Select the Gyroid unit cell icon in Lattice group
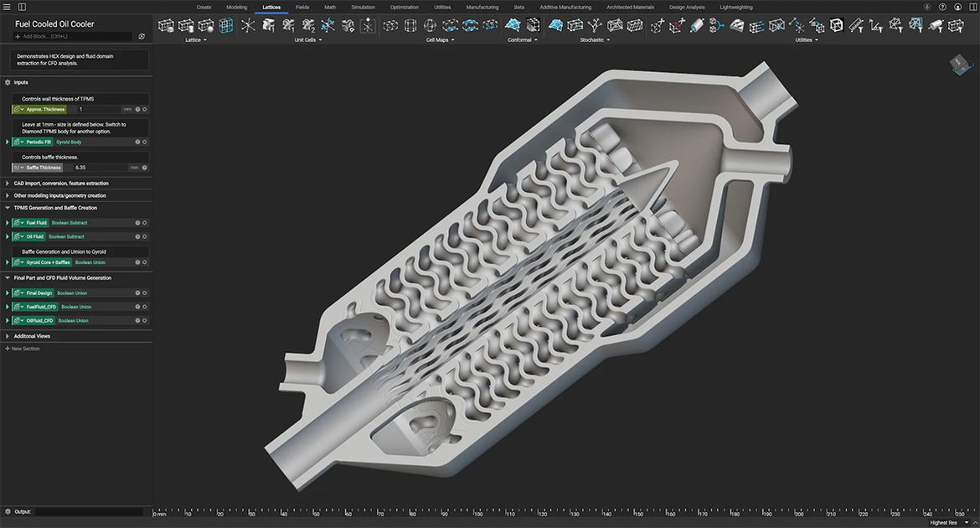The image size is (980, 528). [226, 25]
